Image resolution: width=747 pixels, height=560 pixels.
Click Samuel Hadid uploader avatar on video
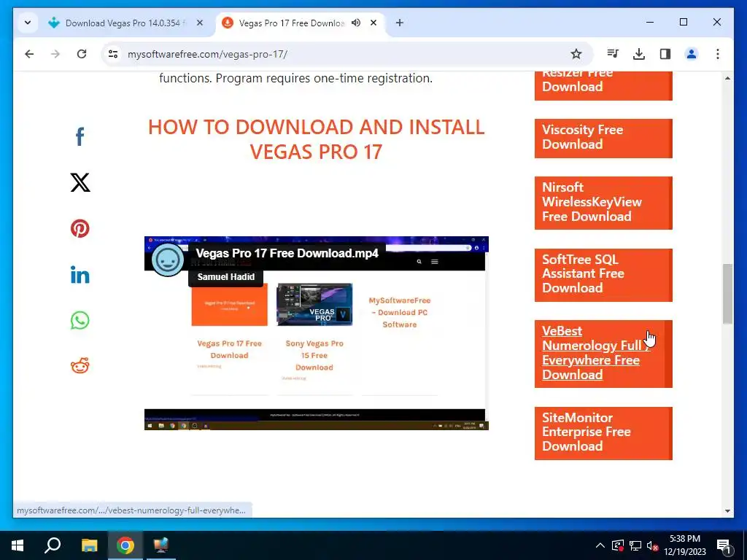coord(168,260)
